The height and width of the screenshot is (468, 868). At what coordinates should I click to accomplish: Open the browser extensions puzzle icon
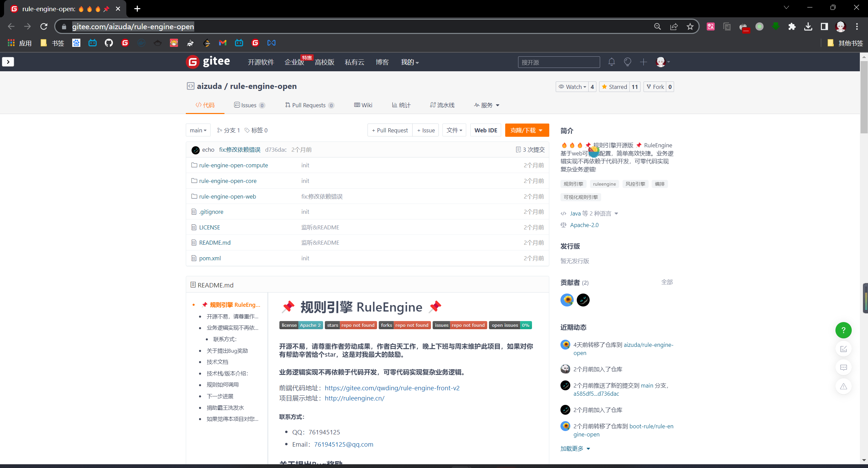pyautogui.click(x=792, y=26)
